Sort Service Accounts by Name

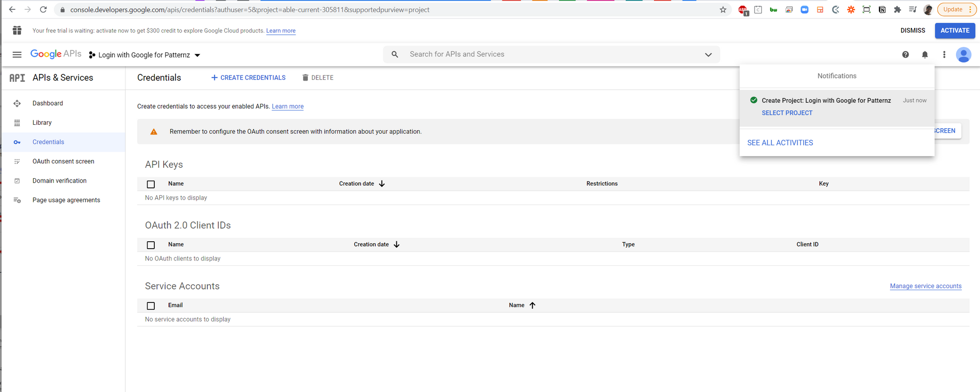tap(522, 305)
